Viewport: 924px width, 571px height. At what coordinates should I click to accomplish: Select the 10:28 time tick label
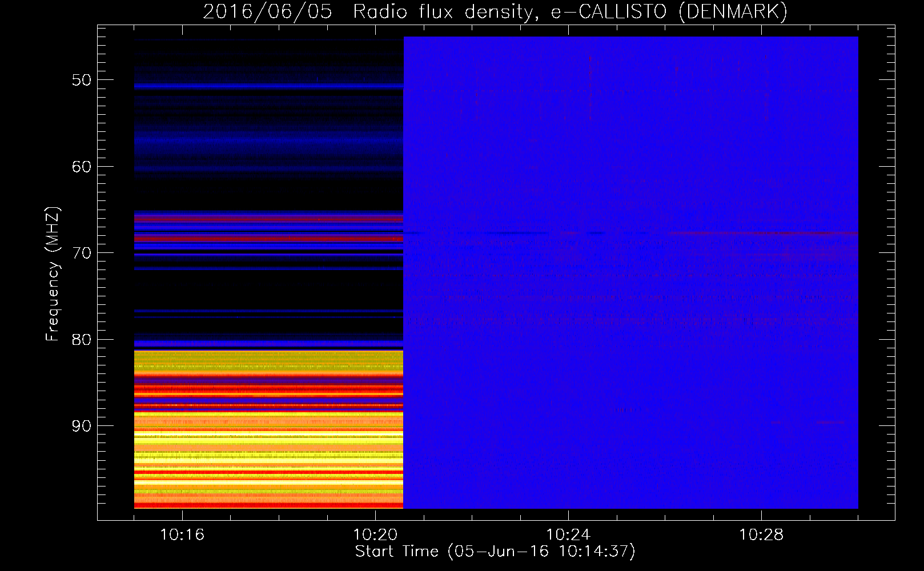tap(761, 535)
